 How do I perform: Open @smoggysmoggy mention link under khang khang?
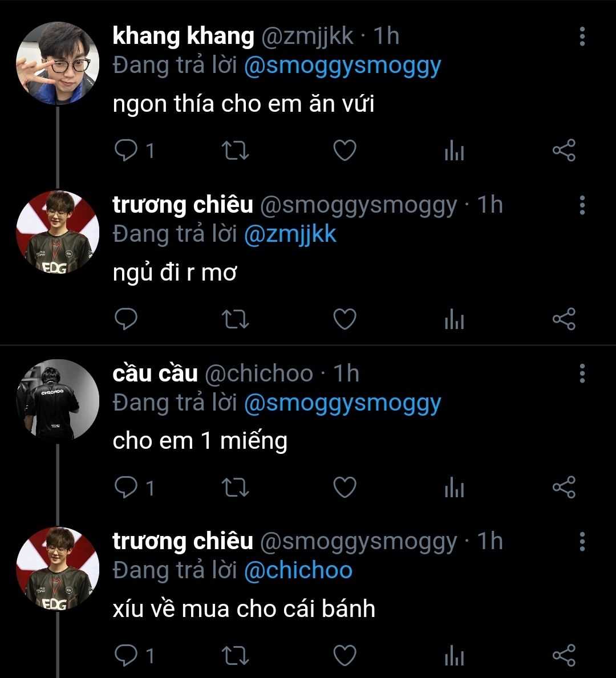coord(343,66)
